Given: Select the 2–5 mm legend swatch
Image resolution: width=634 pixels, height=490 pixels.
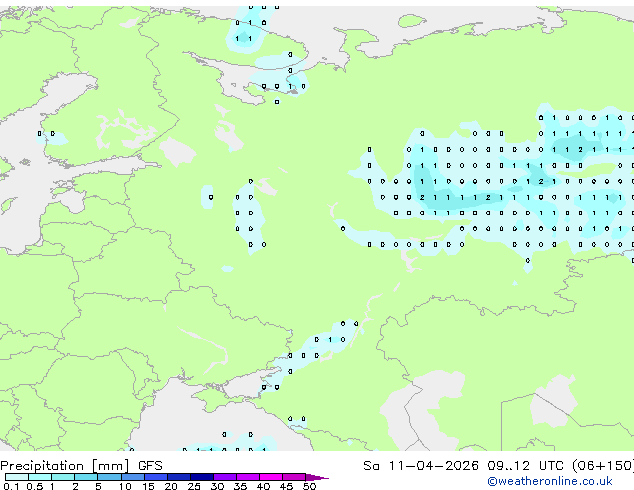Looking at the screenshot, I should pos(86,477).
